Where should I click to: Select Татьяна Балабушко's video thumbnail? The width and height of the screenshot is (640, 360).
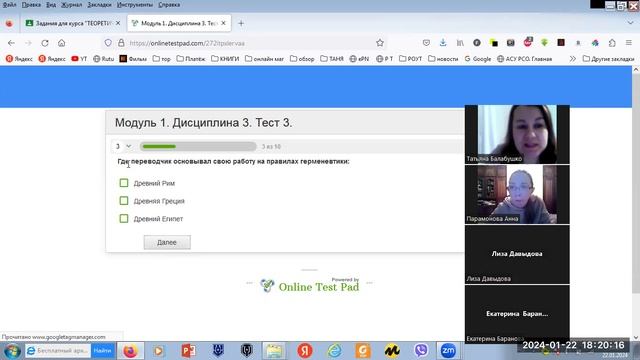(x=517, y=134)
